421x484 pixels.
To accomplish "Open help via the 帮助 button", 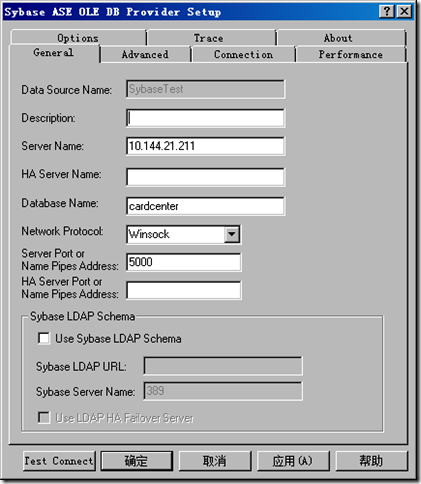I will pos(371,461).
